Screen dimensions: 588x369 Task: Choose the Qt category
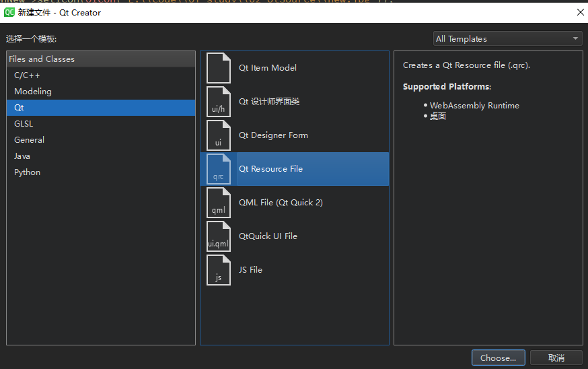[20, 108]
